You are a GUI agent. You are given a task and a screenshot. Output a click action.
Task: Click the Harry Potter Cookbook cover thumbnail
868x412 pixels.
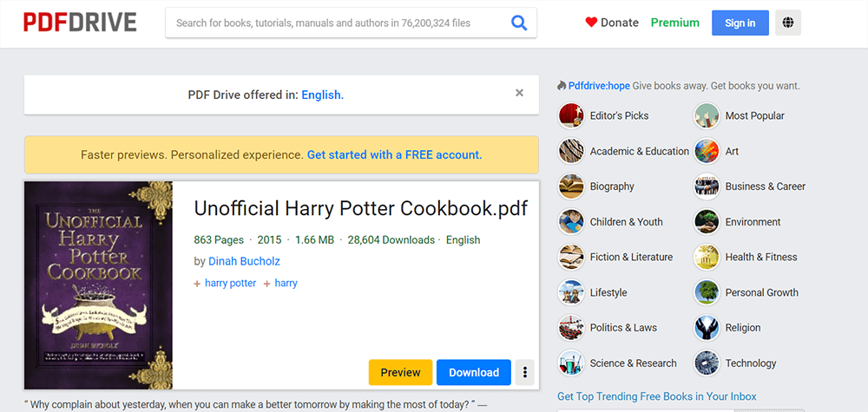[x=98, y=285]
